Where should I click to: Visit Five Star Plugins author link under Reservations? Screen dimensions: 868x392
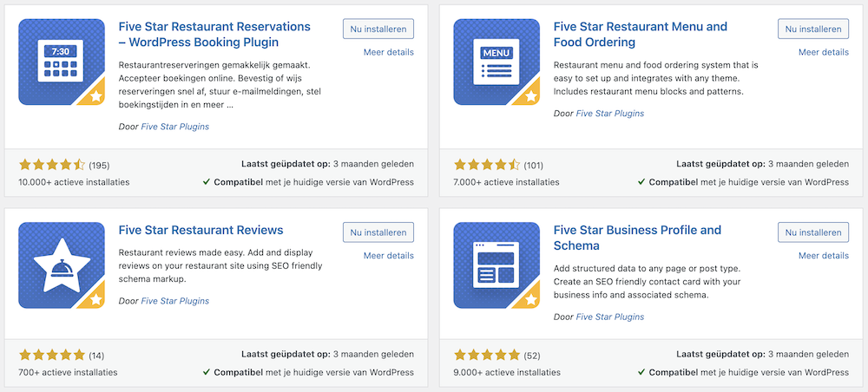pos(174,127)
